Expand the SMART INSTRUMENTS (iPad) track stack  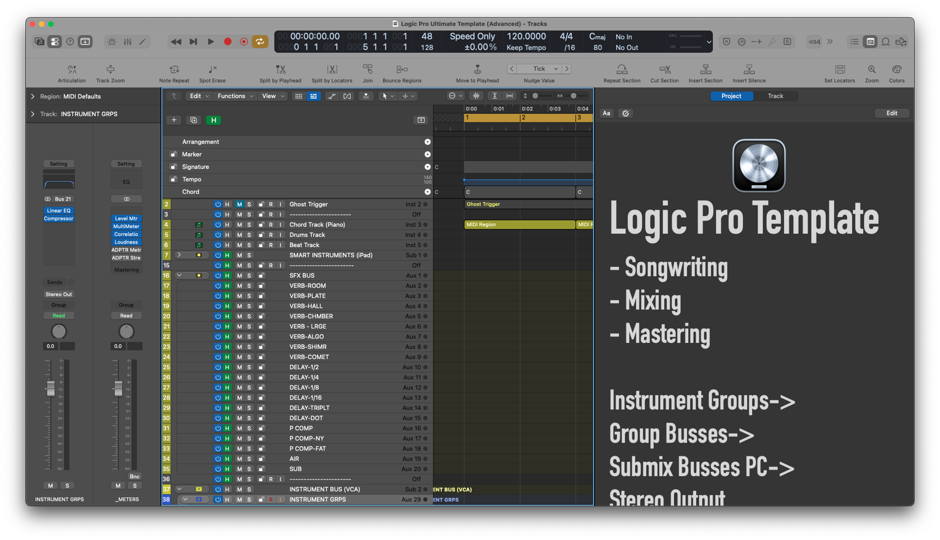[179, 255]
